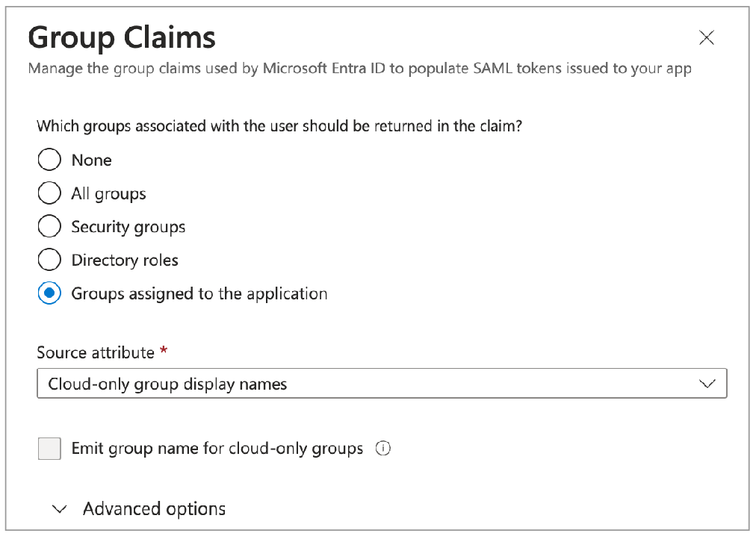
Task: Pick the Security groups radio button
Action: 49,227
